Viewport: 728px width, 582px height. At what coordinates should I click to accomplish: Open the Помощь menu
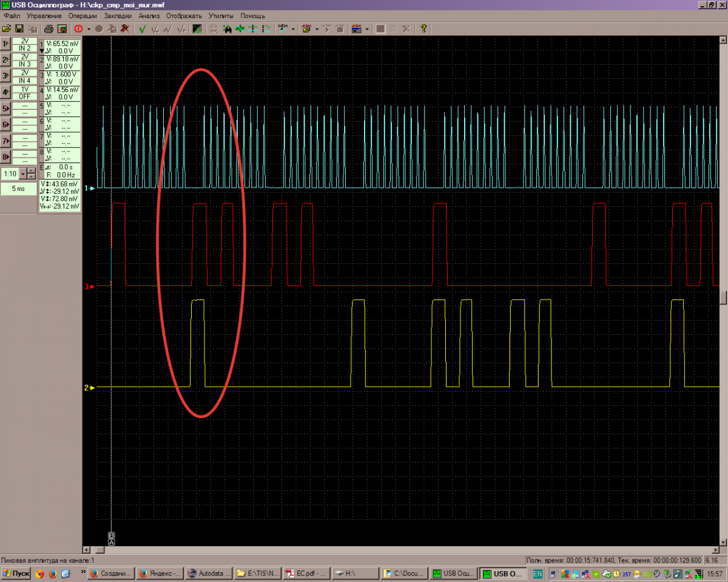click(x=252, y=15)
